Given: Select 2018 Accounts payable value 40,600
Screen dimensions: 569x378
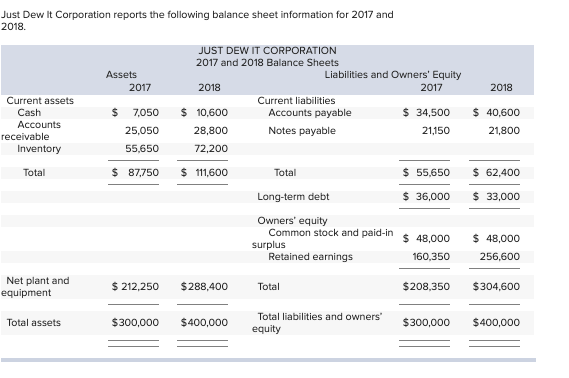Looking at the screenshot, I should (503, 112).
